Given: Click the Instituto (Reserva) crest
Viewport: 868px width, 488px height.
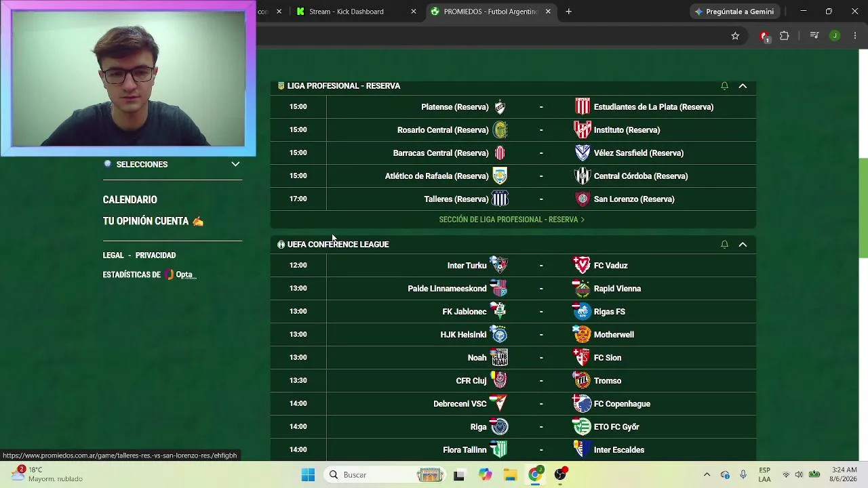Looking at the screenshot, I should point(583,130).
